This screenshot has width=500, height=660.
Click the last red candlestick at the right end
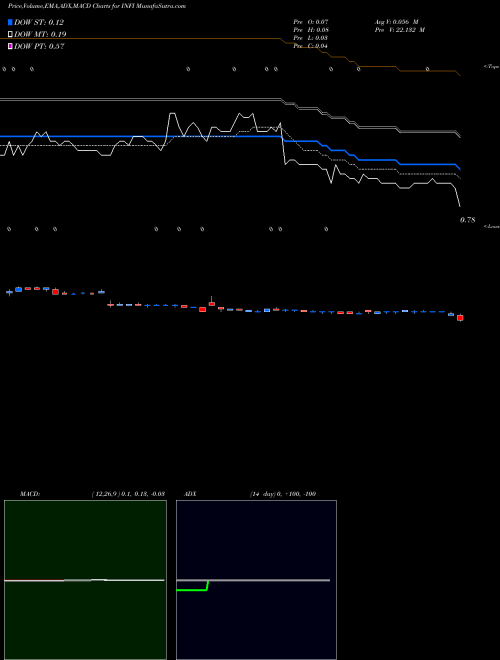pyautogui.click(x=460, y=318)
